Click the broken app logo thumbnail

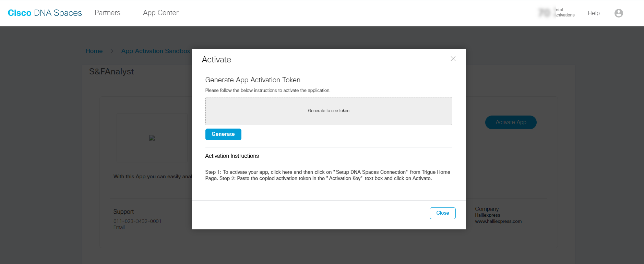point(152,138)
